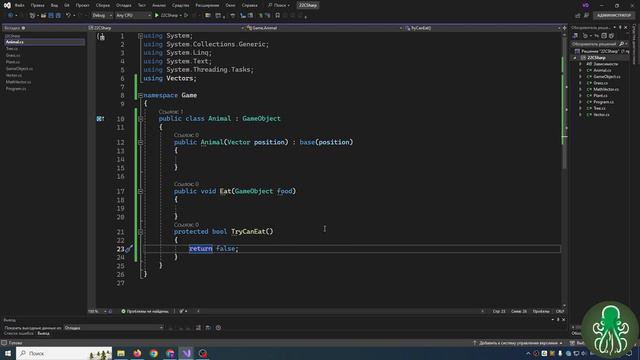Open File Explorer from the taskbar

point(121,353)
